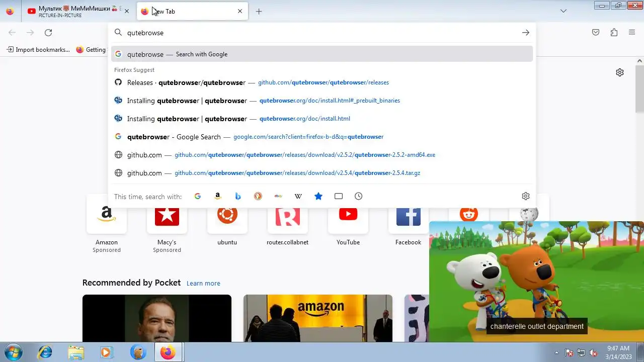The height and width of the screenshot is (362, 644).
Task: Launch Internet Explorer from taskbar
Action: [45, 352]
